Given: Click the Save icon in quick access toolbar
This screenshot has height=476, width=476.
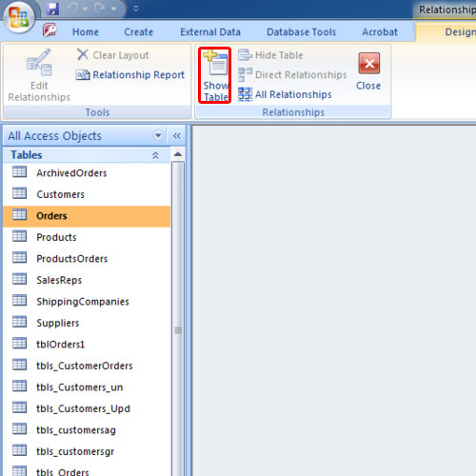Looking at the screenshot, I should [x=52, y=9].
